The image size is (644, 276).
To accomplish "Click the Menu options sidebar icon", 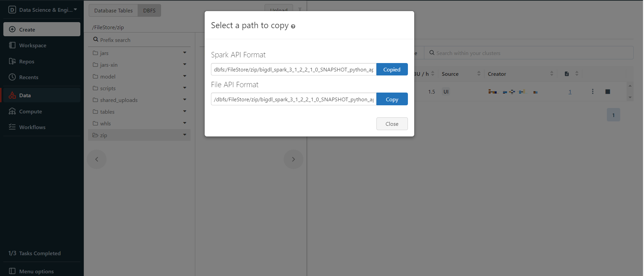I will click(x=12, y=271).
